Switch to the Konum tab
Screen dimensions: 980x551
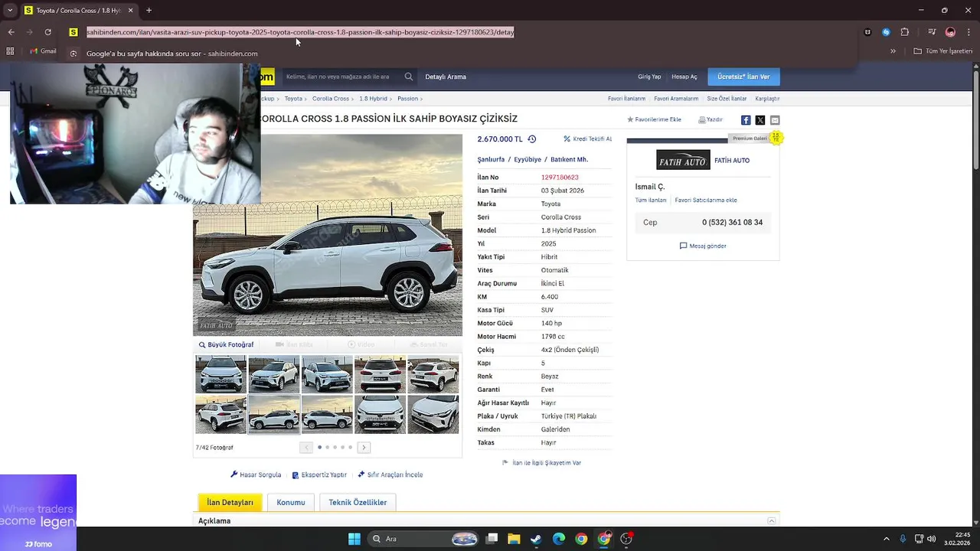[291, 502]
